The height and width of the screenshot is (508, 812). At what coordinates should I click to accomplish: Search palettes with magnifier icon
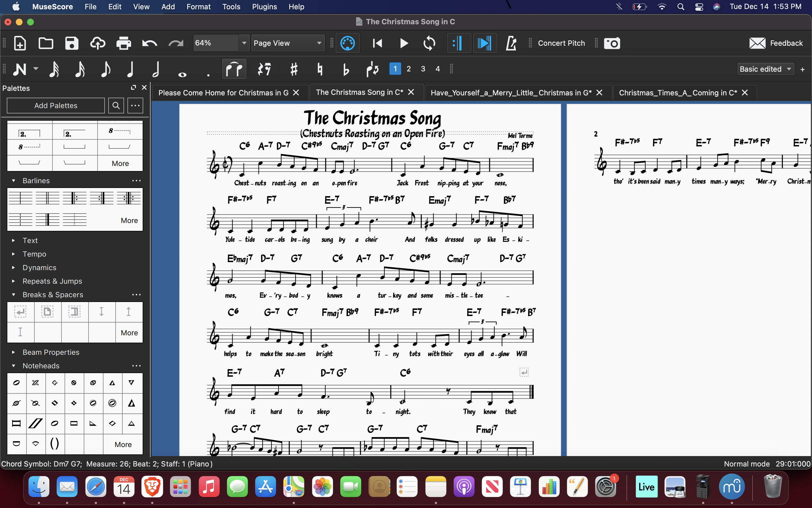(116, 106)
